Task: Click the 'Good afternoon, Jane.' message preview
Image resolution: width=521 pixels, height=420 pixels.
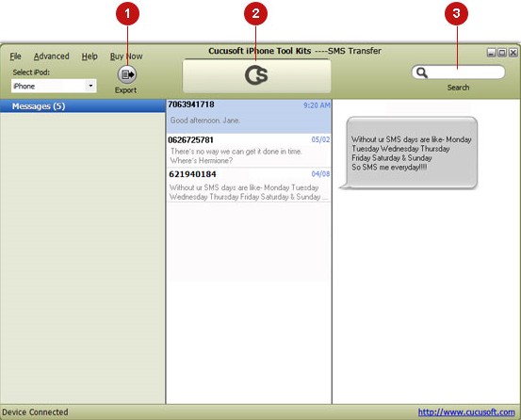Action: coord(205,121)
